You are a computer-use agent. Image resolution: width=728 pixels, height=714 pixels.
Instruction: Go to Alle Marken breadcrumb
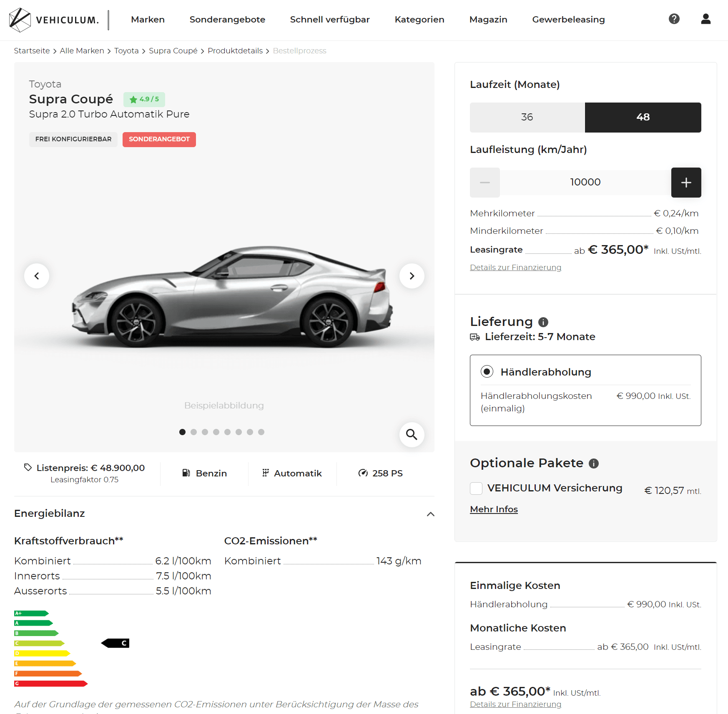click(x=82, y=51)
